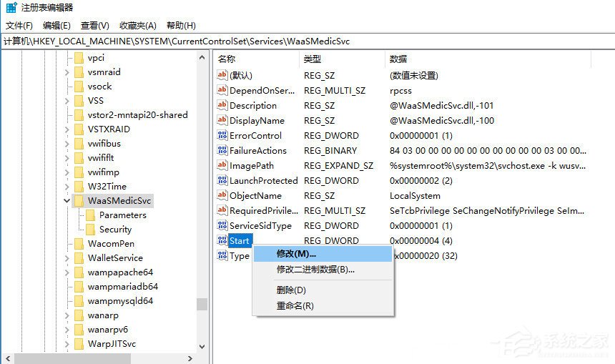This screenshot has height=364, width=615.
Task: Click the LocalSystem data cell
Action: coord(415,196)
